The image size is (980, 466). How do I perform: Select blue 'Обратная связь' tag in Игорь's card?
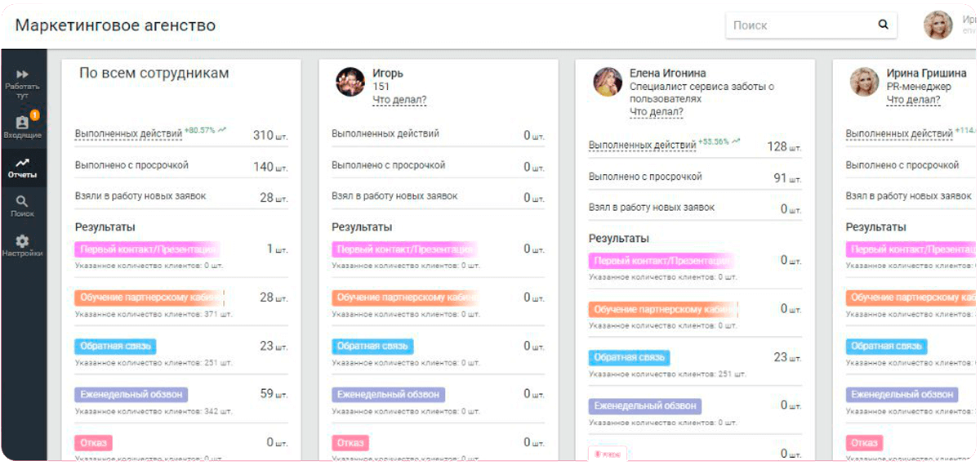click(372, 346)
